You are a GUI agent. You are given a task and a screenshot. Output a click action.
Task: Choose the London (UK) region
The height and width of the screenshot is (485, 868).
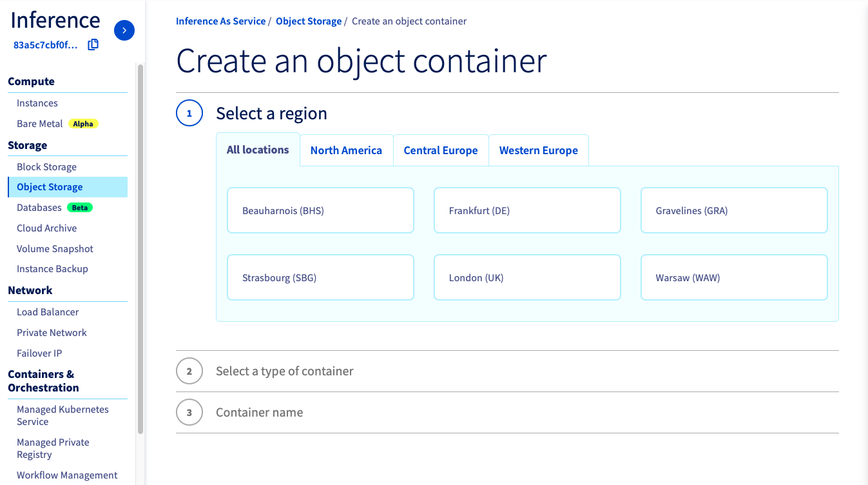point(526,277)
